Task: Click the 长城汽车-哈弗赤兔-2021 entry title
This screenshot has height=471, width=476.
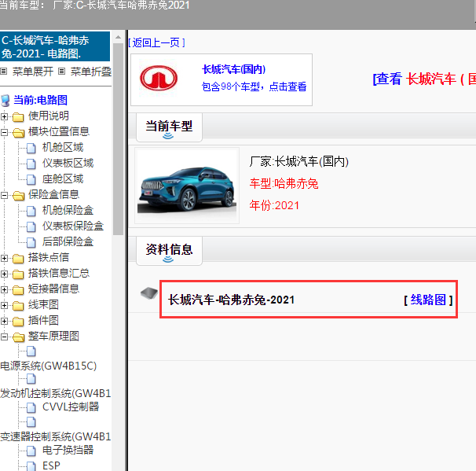Action: point(231,300)
